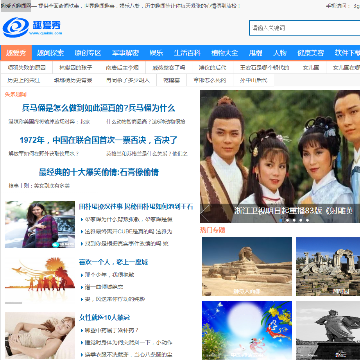Open the 娱乐 navigation tab
The image size is (360, 360).
[156, 53]
